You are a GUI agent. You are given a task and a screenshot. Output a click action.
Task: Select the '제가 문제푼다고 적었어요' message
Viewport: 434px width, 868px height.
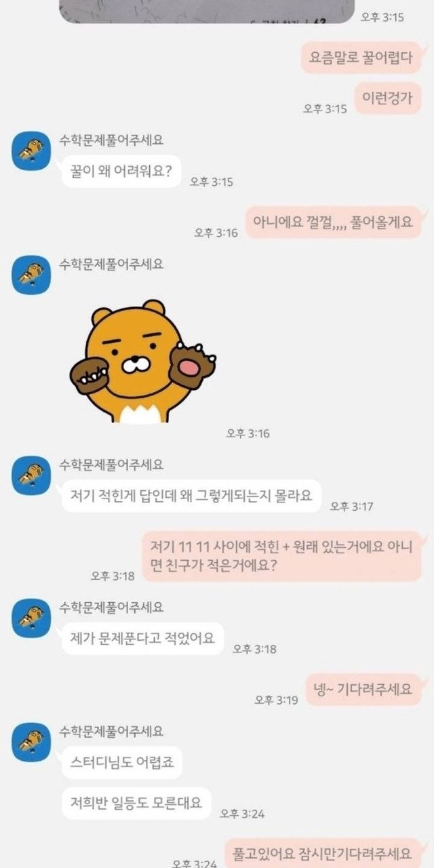coord(143,638)
